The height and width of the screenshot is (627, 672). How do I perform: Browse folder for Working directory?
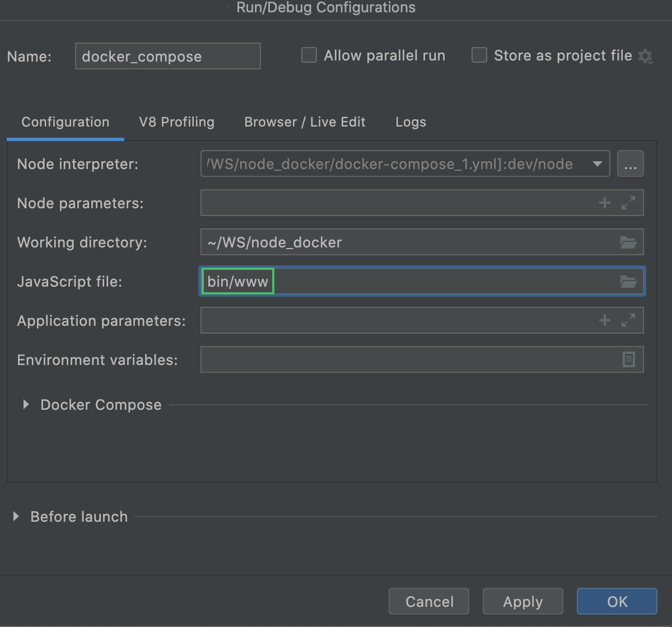(628, 242)
